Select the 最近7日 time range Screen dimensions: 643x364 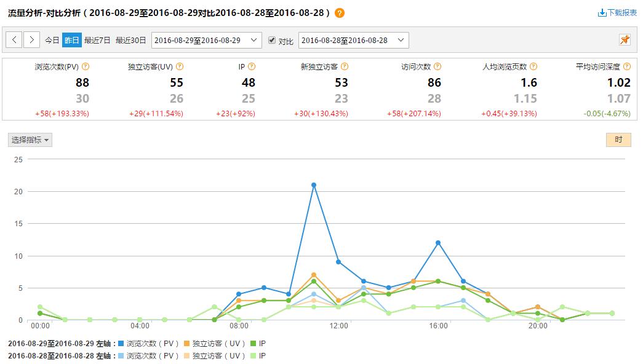pos(97,40)
